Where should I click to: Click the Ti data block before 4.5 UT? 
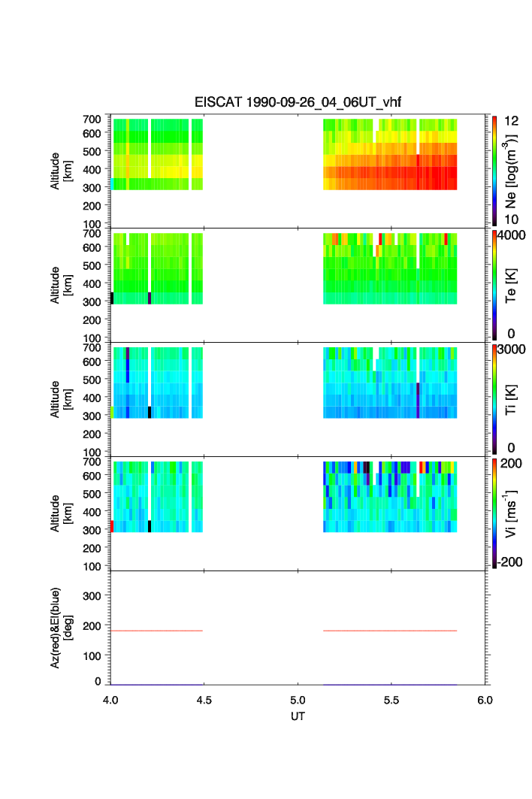(157, 383)
